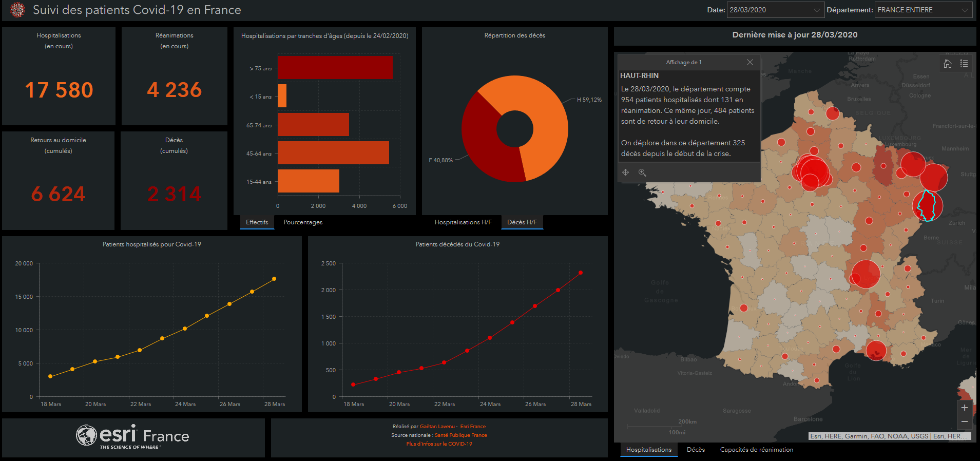Open the Esri France credit link
Screen dimensions: 980x461
point(473,427)
